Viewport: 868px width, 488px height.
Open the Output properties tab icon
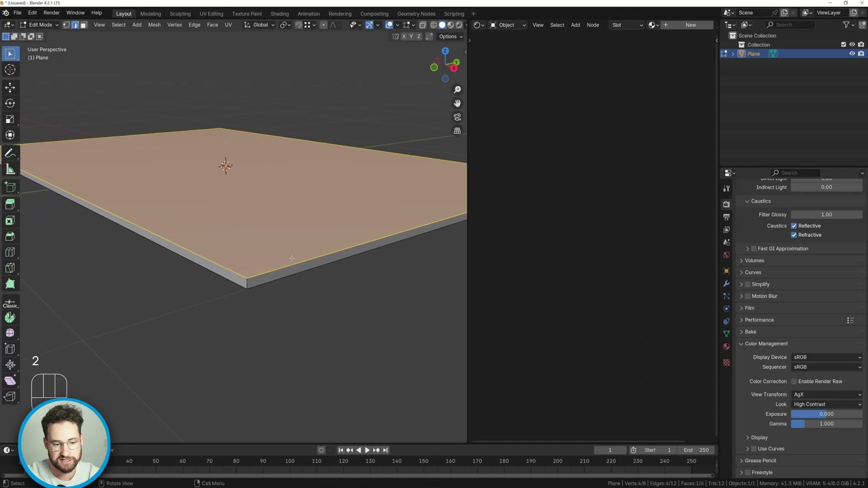pyautogui.click(x=726, y=217)
